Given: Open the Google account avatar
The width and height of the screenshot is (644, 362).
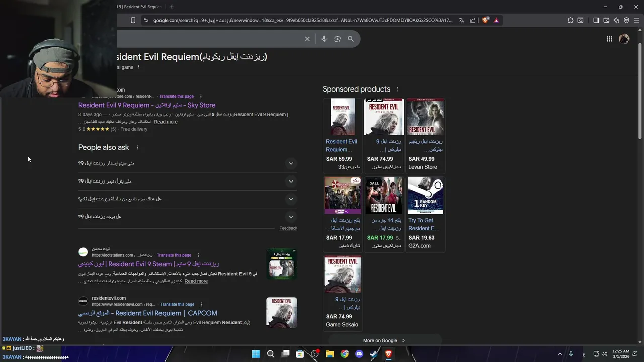Looking at the screenshot, I should coord(624,39).
